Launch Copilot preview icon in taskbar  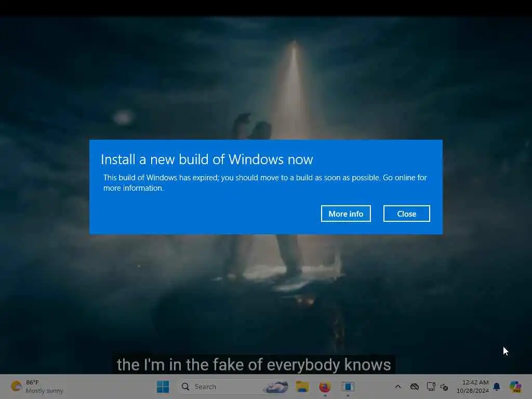[515, 387]
